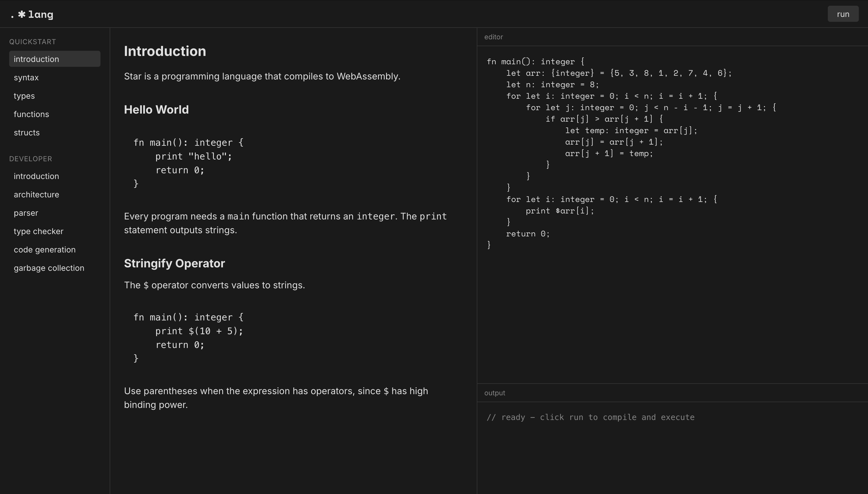
Task: Click the output panel label
Action: pyautogui.click(x=494, y=393)
